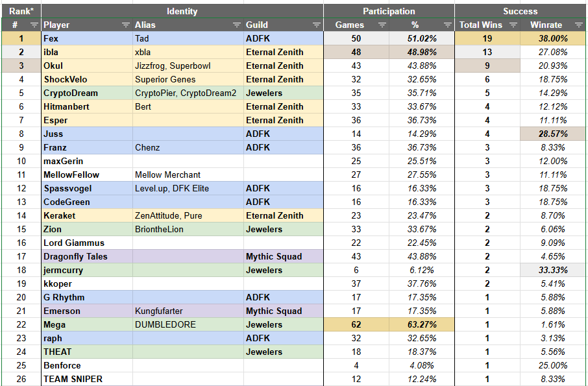Viewport: 588px width, 386px height.
Task: Click the player cell Mega
Action: pyautogui.click(x=87, y=324)
